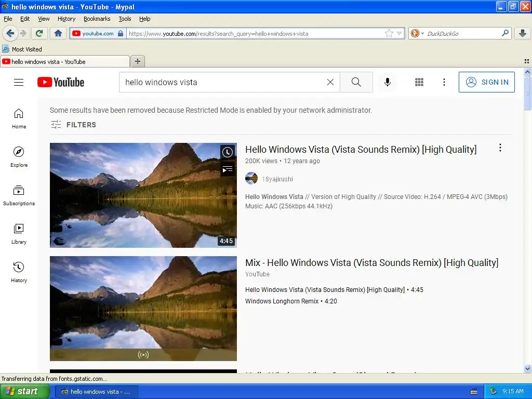This screenshot has height=399, width=532.
Task: Open the History menu
Action: click(66, 19)
